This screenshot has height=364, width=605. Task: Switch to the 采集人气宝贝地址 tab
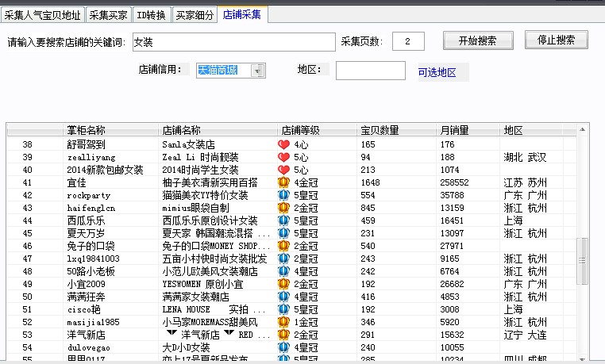(x=42, y=14)
